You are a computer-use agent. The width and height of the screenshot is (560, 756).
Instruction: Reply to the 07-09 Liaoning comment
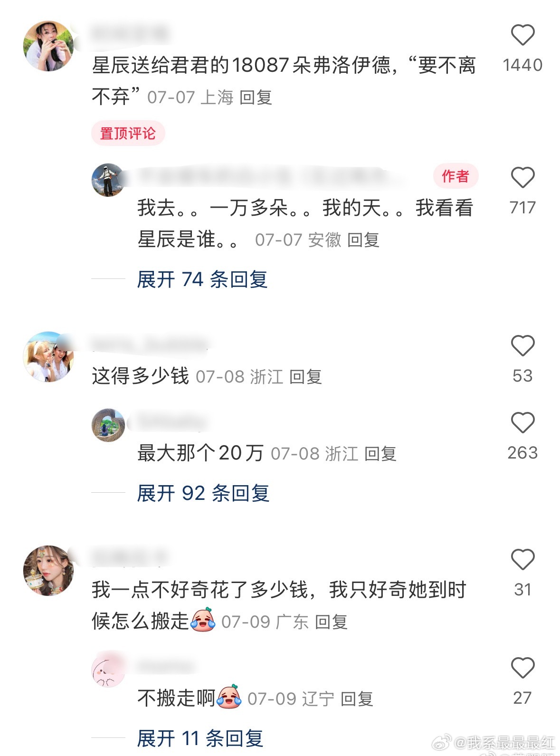point(357,699)
